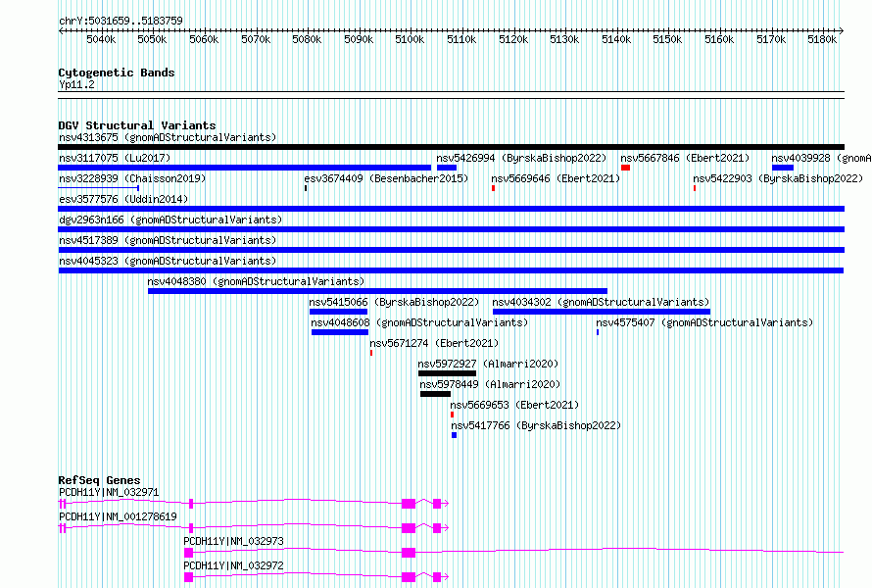
Task: Click the esv3577576 (Uddin2014) blue bar
Action: (451, 209)
